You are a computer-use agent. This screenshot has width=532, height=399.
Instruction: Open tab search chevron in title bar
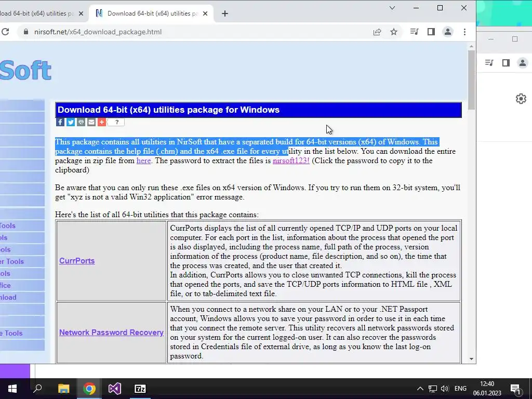click(392, 8)
